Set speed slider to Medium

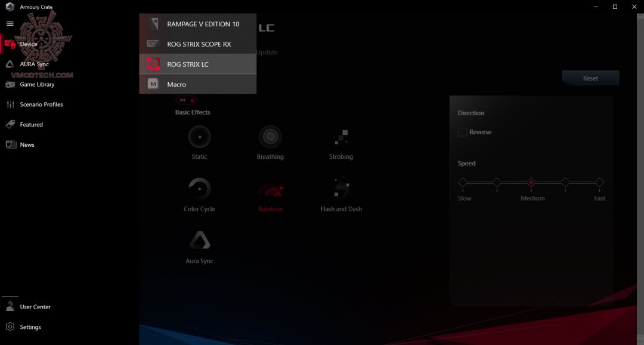(x=531, y=182)
